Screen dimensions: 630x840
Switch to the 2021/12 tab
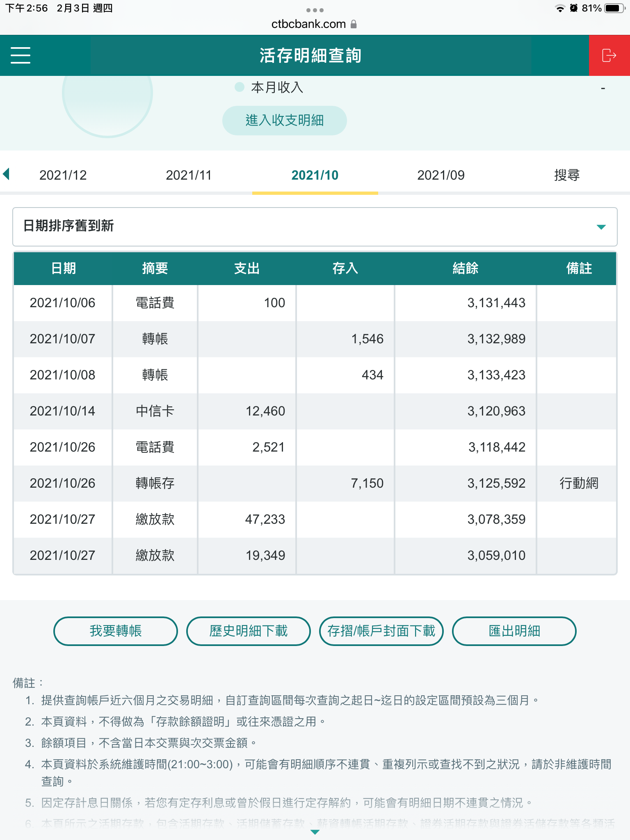coord(63,175)
